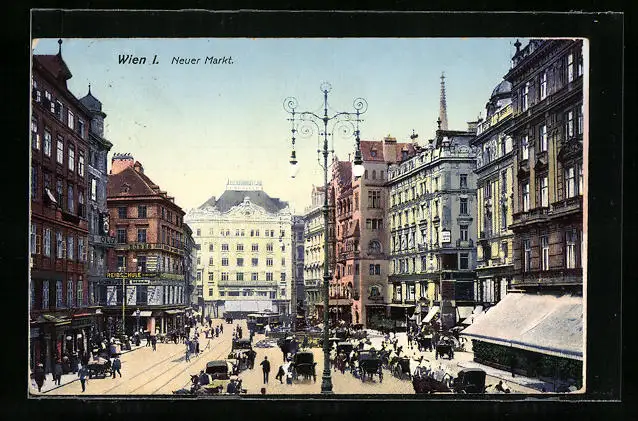This screenshot has height=421, width=638.
Task: Click the 'Wien I.' caption text
Action: click(138, 60)
